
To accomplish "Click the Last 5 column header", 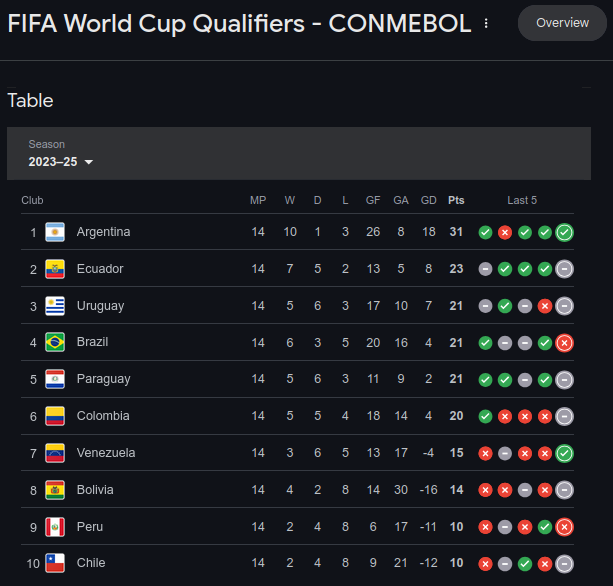I will (522, 201).
